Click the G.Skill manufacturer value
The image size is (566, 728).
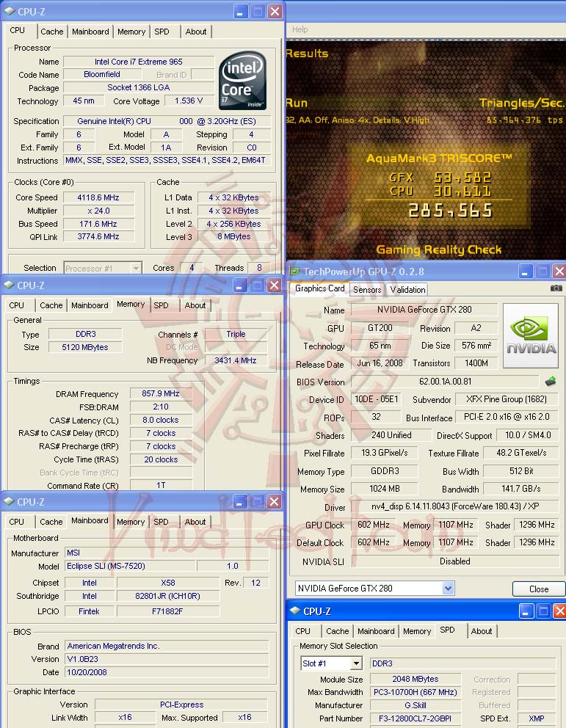pyautogui.click(x=415, y=705)
